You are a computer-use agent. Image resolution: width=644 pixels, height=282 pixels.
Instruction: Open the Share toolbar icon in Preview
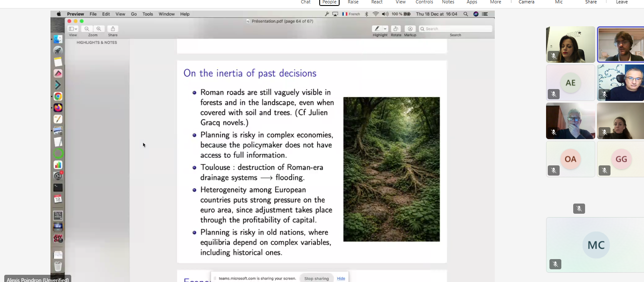113,29
